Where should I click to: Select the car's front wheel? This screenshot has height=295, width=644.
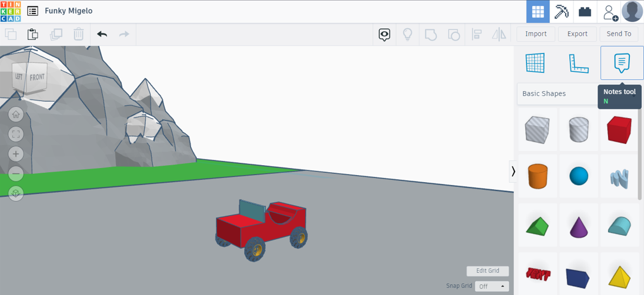point(255,249)
